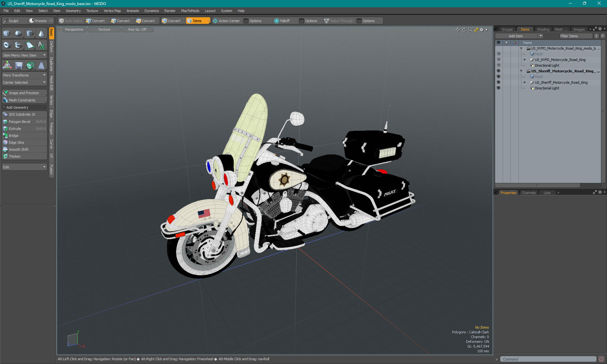Switch to the Shading tab
This screenshot has height=364, width=607.
(543, 29)
